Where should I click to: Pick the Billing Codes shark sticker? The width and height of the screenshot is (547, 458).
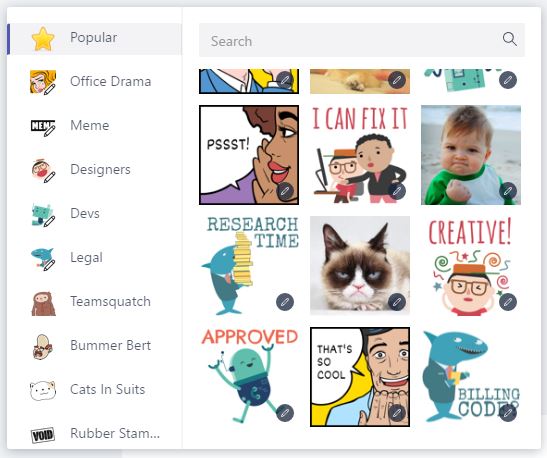(471, 377)
